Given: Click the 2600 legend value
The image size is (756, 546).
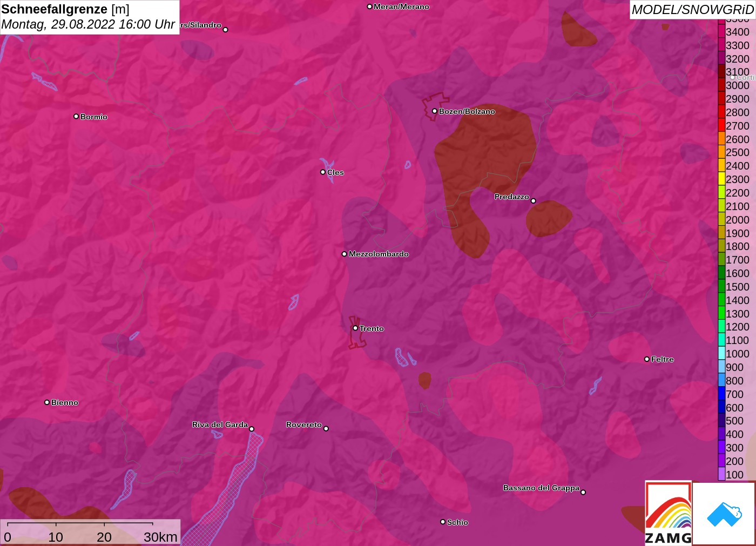Looking at the screenshot, I should click(738, 139).
